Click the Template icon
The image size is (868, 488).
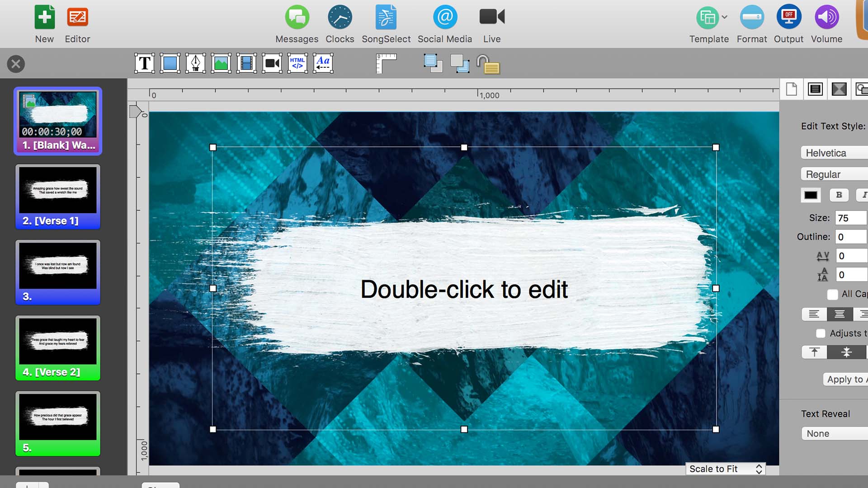tap(708, 17)
